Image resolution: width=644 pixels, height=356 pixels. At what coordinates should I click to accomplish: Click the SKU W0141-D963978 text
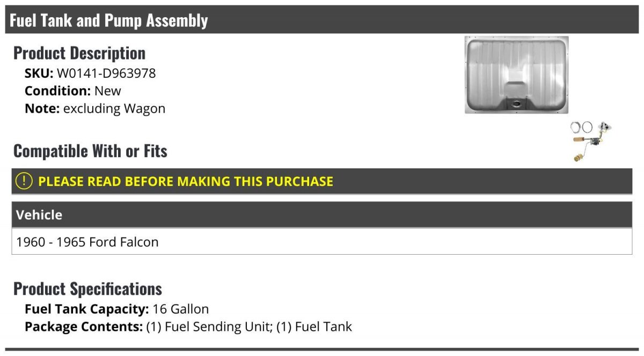pyautogui.click(x=90, y=73)
